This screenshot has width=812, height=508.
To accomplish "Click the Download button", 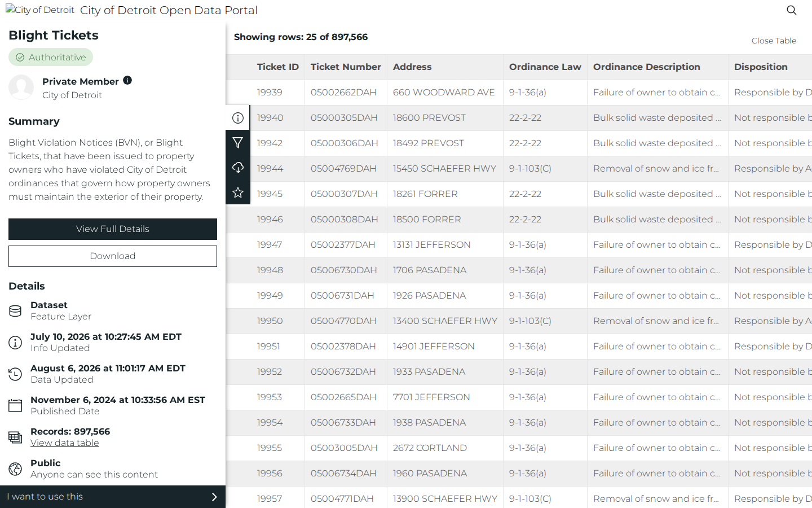I will pyautogui.click(x=113, y=256).
